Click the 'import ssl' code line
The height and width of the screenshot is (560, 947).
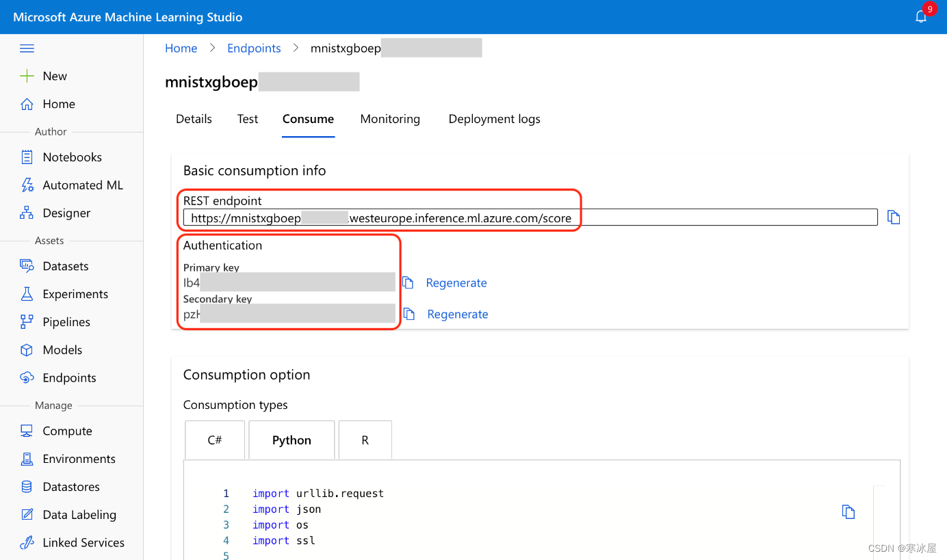pyautogui.click(x=284, y=541)
